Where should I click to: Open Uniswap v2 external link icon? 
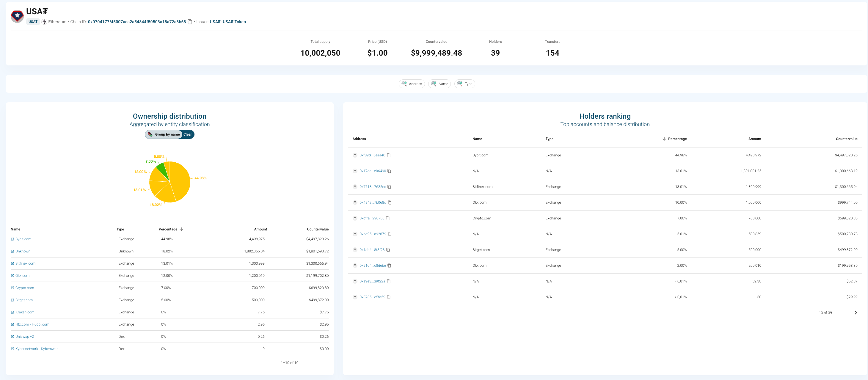coord(12,337)
